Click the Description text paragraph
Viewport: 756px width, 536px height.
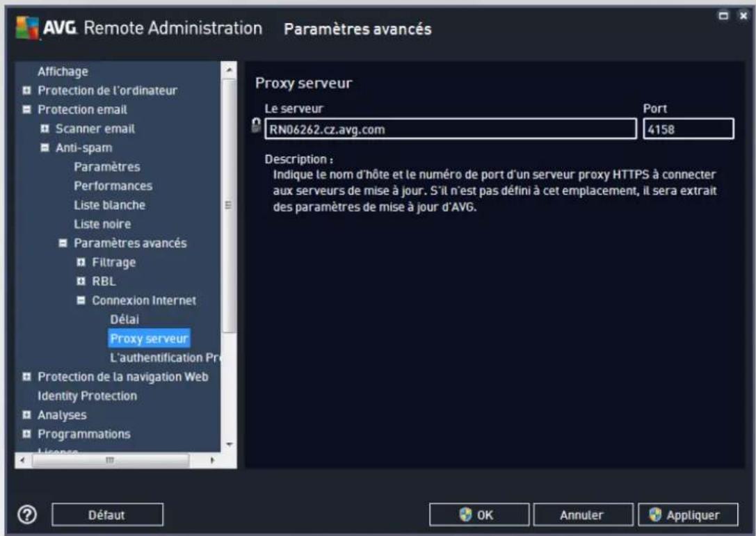pos(494,190)
